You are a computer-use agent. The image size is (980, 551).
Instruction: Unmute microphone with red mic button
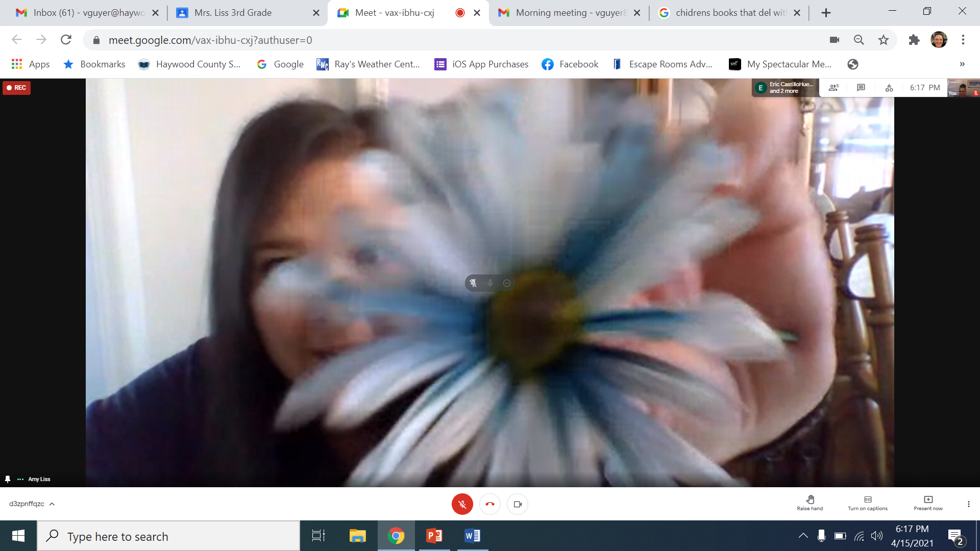point(462,504)
